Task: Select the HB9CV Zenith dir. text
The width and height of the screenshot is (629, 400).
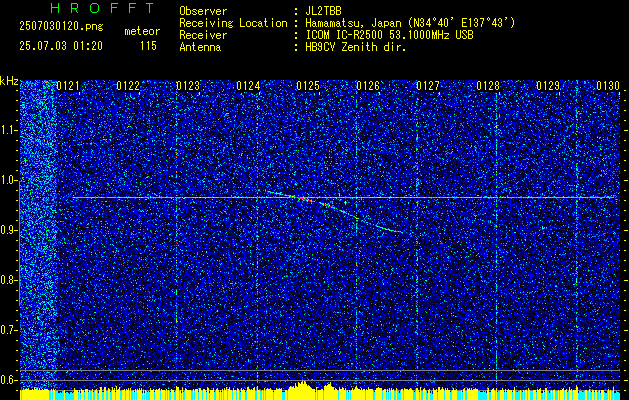Action: (356, 47)
